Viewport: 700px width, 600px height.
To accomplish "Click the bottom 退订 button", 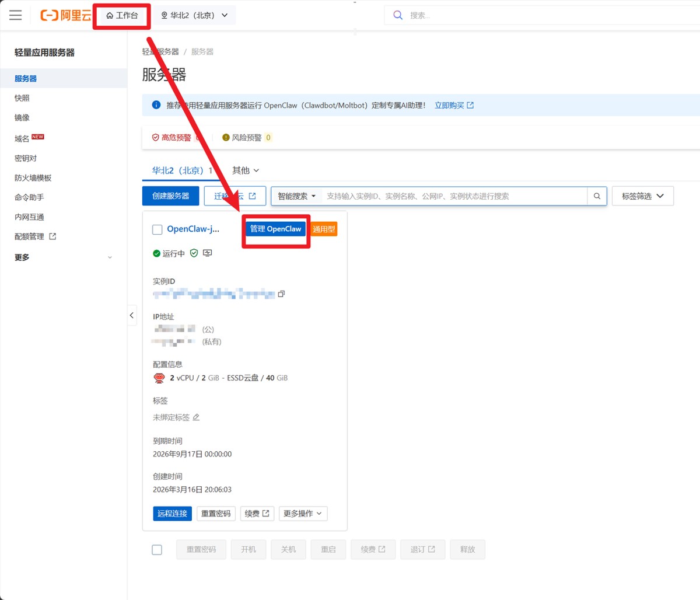I will coord(423,549).
